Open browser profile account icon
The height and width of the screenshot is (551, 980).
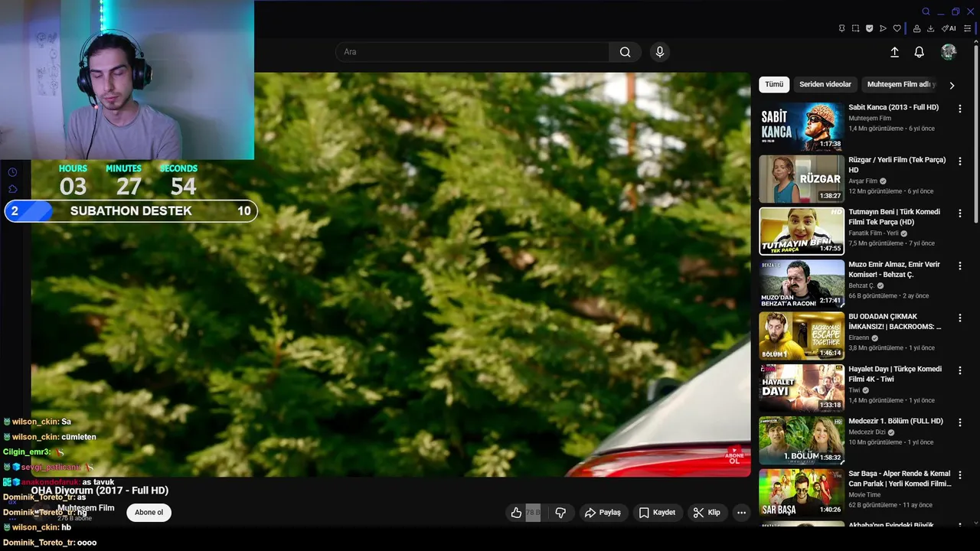916,28
